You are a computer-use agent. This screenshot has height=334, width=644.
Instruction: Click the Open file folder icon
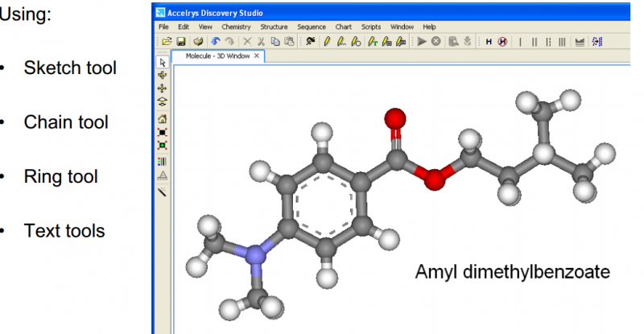point(165,40)
